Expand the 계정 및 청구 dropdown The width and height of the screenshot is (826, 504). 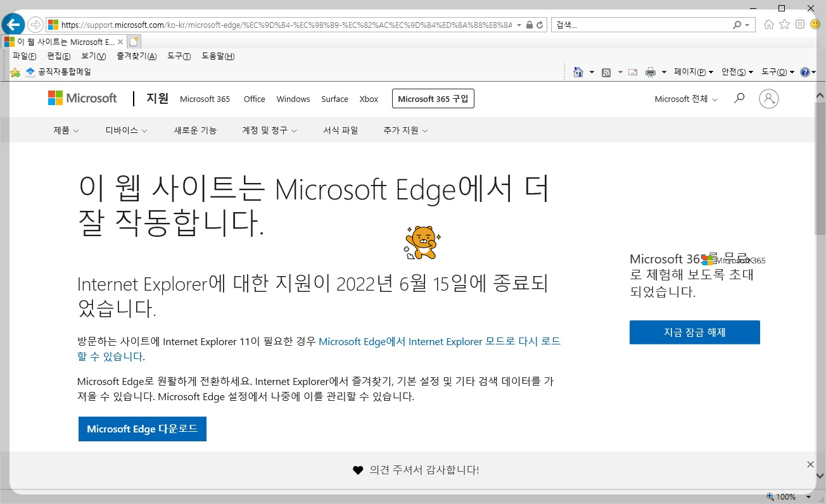(270, 130)
